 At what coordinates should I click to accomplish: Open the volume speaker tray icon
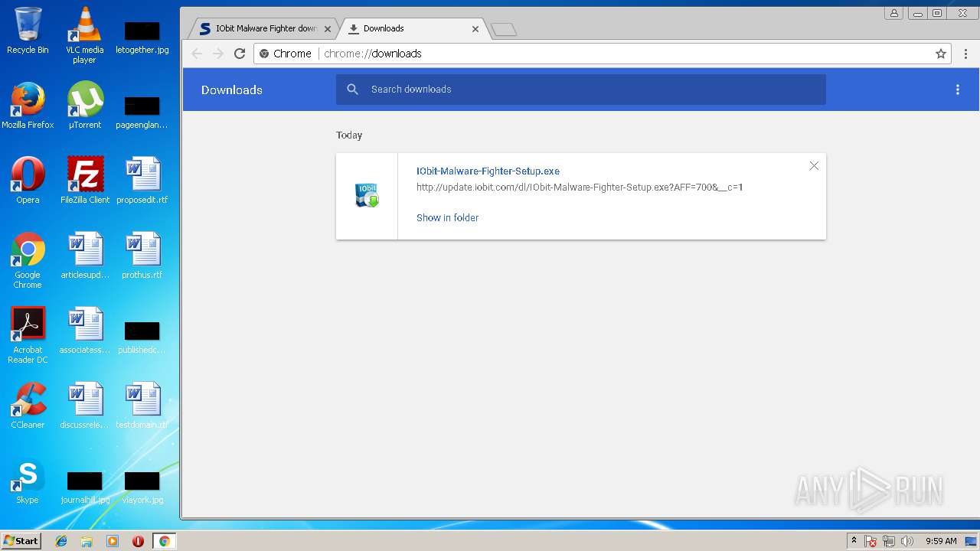click(907, 541)
